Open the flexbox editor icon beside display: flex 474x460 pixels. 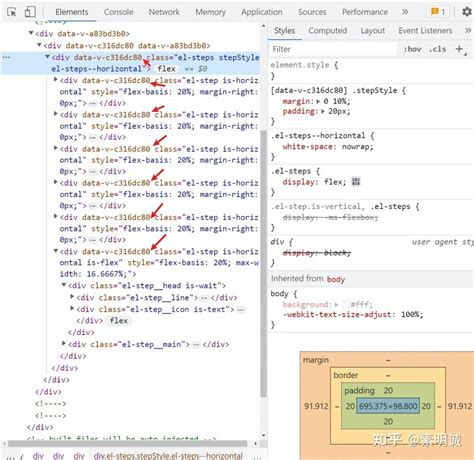(x=356, y=182)
